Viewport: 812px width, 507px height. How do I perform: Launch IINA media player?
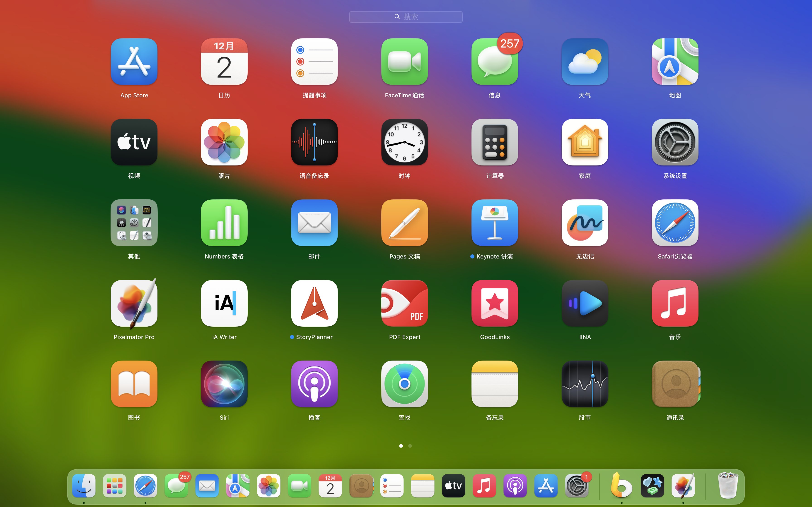tap(585, 304)
